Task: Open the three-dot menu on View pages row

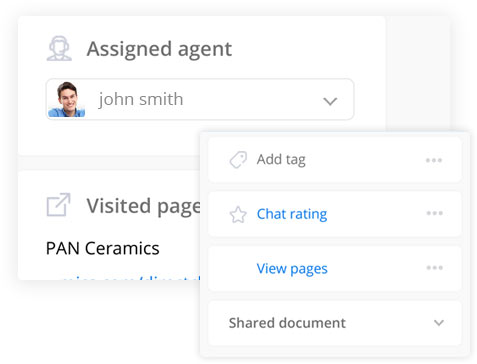Action: click(x=434, y=268)
